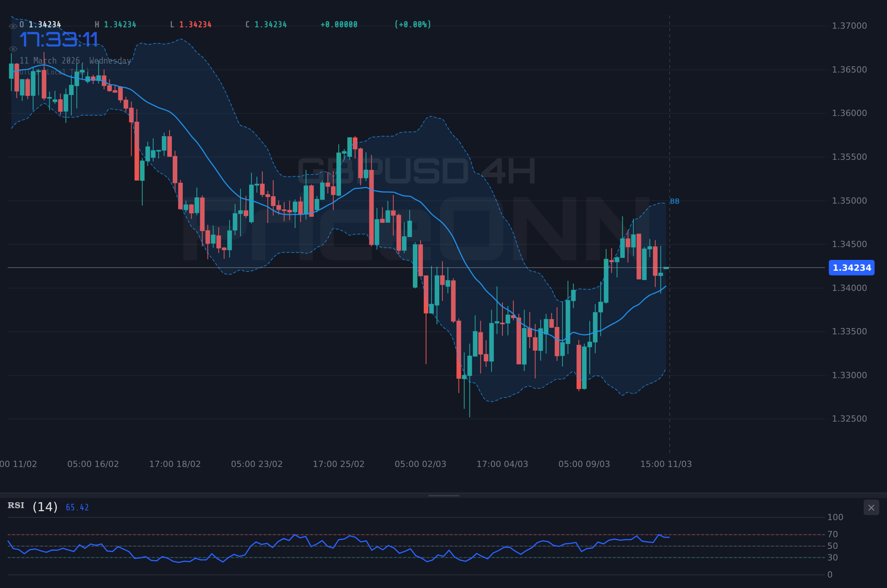The width and height of the screenshot is (887, 588).
Task: Click the 05:00 09/03 timestamp label
Action: coord(584,464)
